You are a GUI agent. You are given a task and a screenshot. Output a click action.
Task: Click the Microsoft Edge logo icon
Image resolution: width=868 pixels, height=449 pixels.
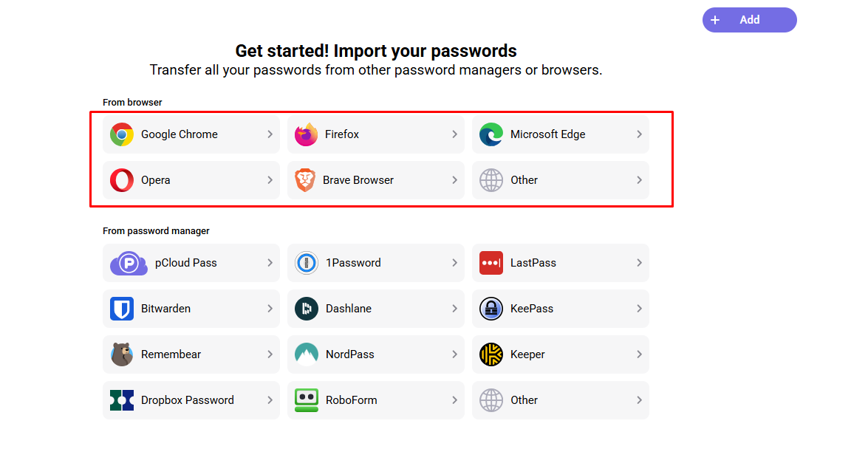click(491, 134)
